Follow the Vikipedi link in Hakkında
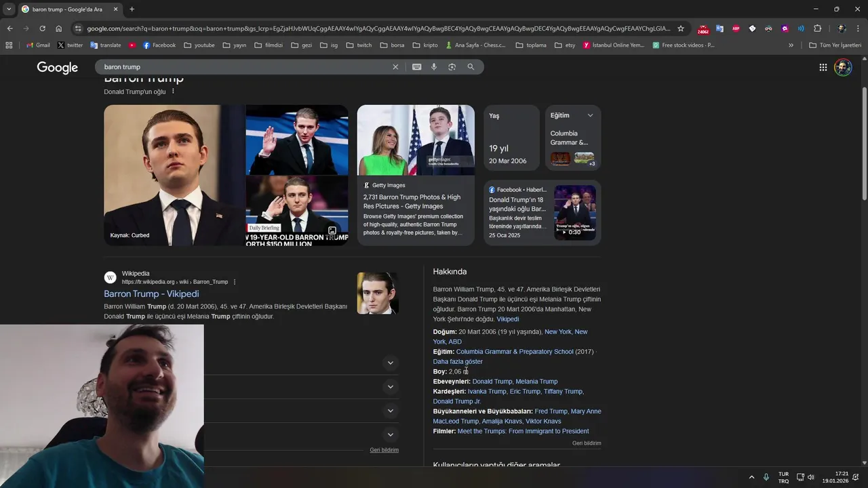Screen dimensions: 868x488 [508, 319]
